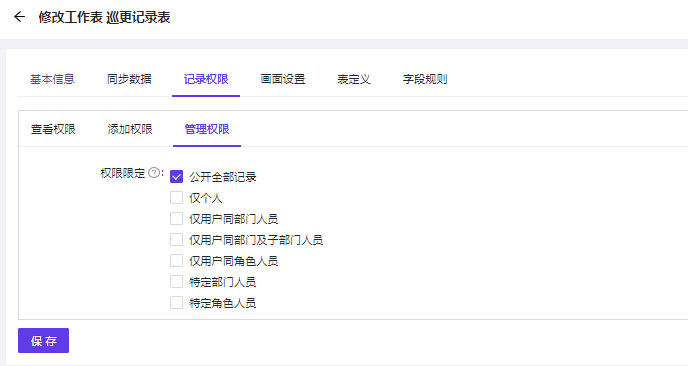
Task: Switch to 添加权限 sub-tab
Action: pos(130,129)
